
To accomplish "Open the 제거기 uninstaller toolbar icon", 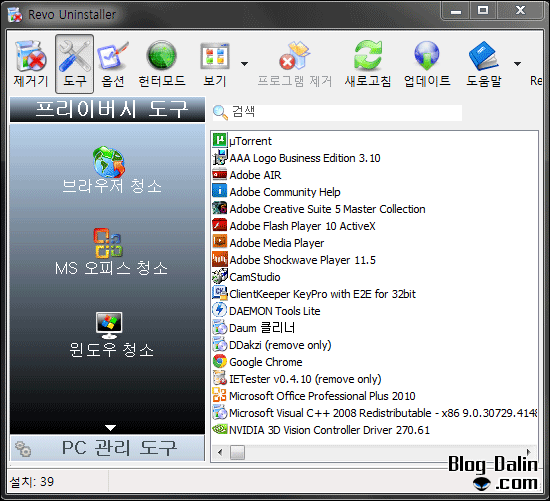I will [x=31, y=64].
